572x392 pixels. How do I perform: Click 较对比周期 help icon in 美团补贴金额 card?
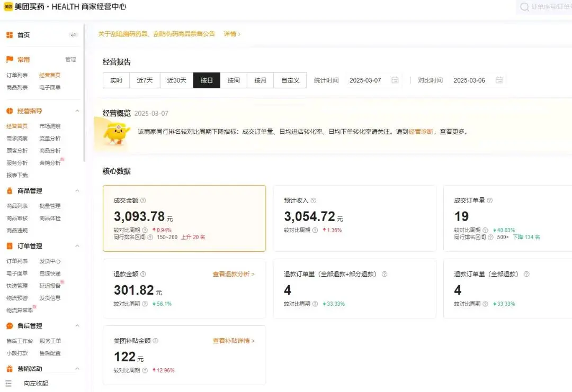[x=145, y=370]
